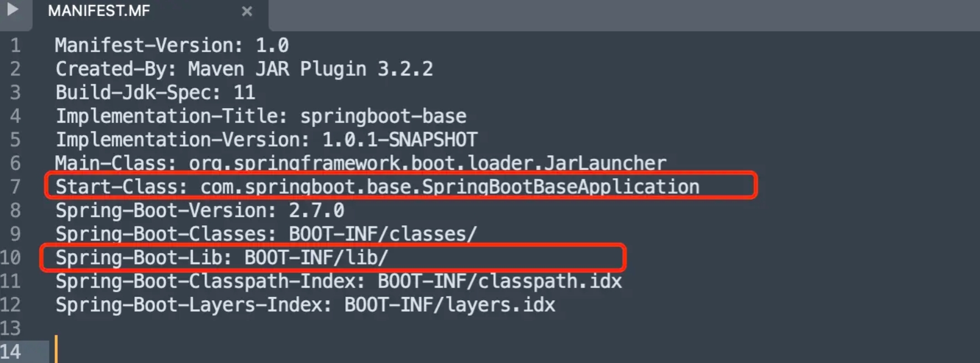Click the Implementation-Title springboot-base text
Viewport: 980px width, 363px height.
(x=260, y=116)
